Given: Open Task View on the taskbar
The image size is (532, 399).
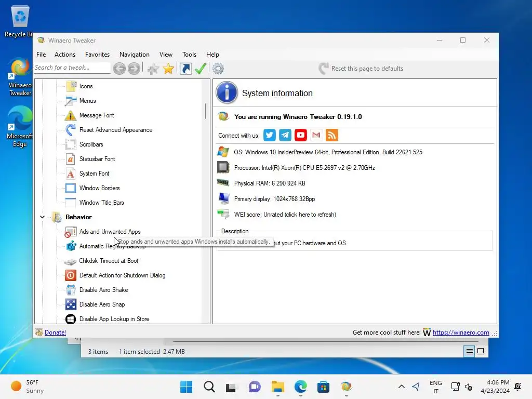Looking at the screenshot, I should pyautogui.click(x=231, y=387).
